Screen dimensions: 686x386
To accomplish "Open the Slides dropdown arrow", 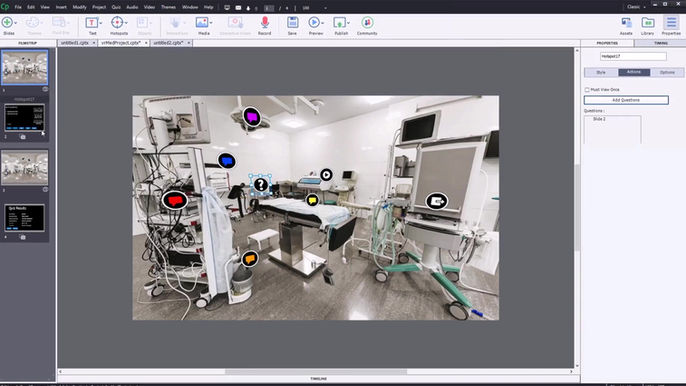I will pos(16,23).
